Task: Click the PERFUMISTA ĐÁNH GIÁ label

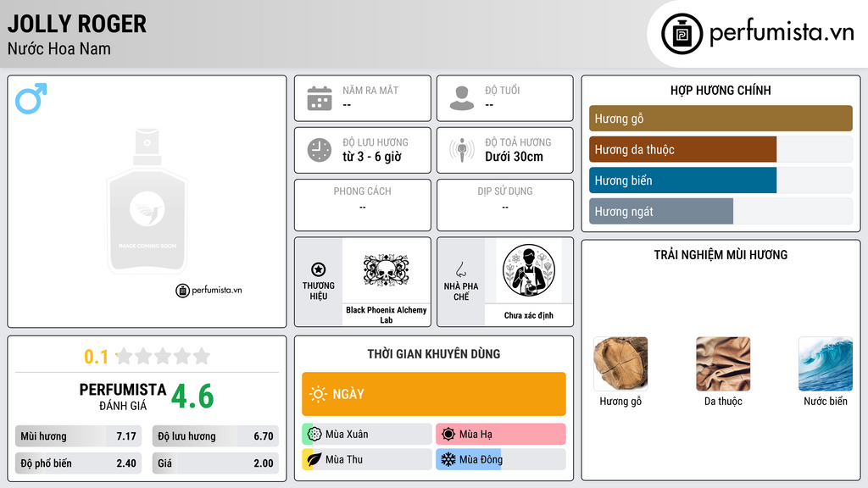Action: point(123,397)
